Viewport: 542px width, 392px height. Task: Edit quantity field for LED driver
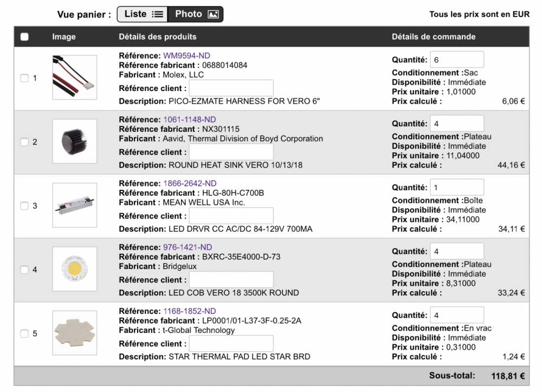click(457, 188)
